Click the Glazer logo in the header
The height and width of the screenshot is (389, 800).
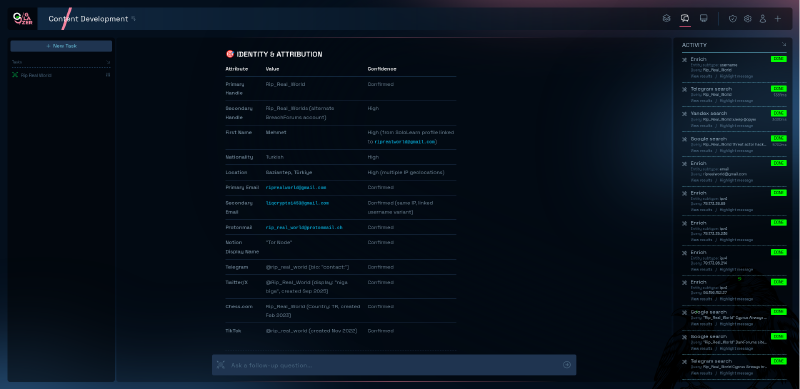click(21, 19)
